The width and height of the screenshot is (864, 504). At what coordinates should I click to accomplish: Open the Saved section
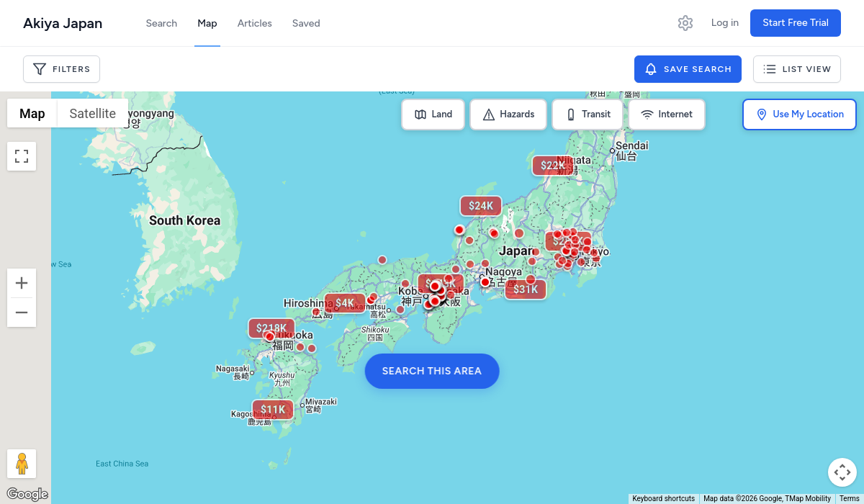click(x=305, y=23)
